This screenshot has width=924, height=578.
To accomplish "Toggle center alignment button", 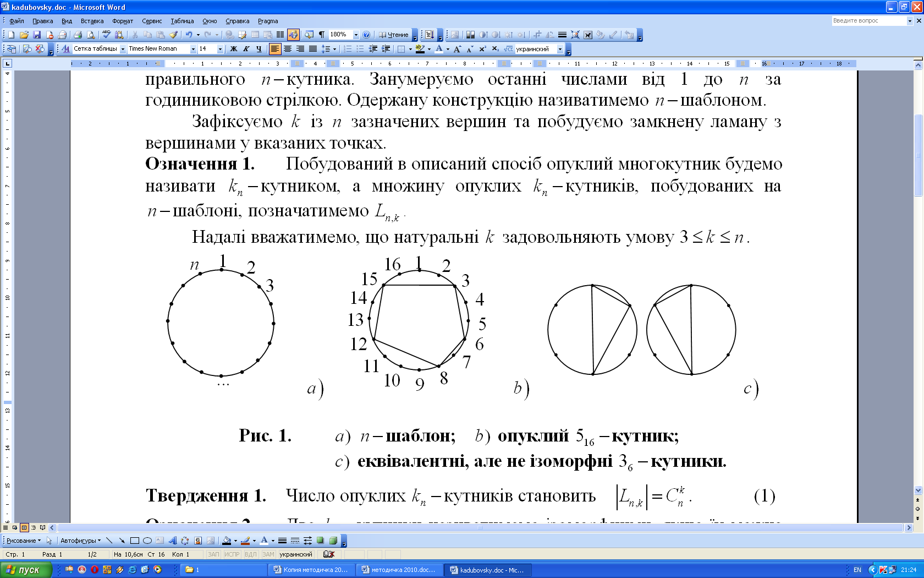I will click(x=287, y=49).
